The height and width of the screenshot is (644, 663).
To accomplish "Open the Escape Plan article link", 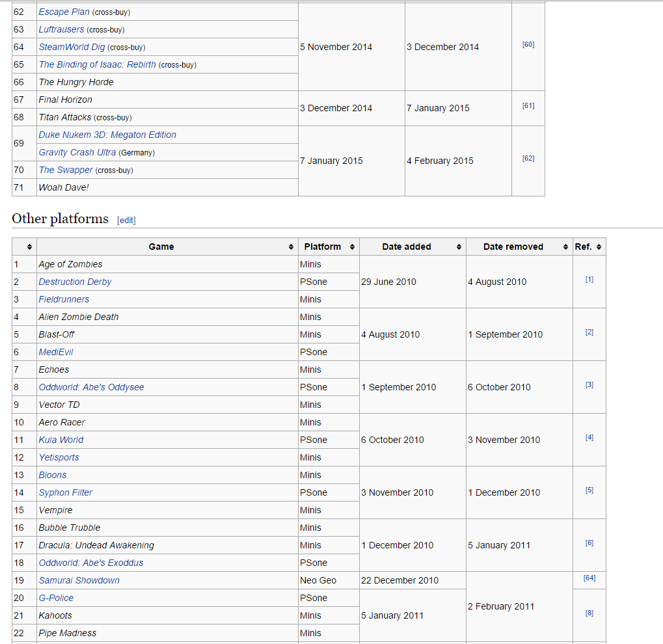I will click(64, 12).
